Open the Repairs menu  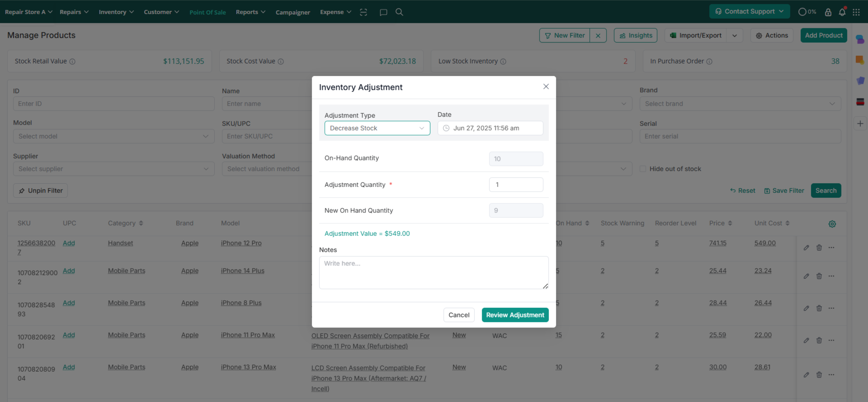[x=74, y=12]
